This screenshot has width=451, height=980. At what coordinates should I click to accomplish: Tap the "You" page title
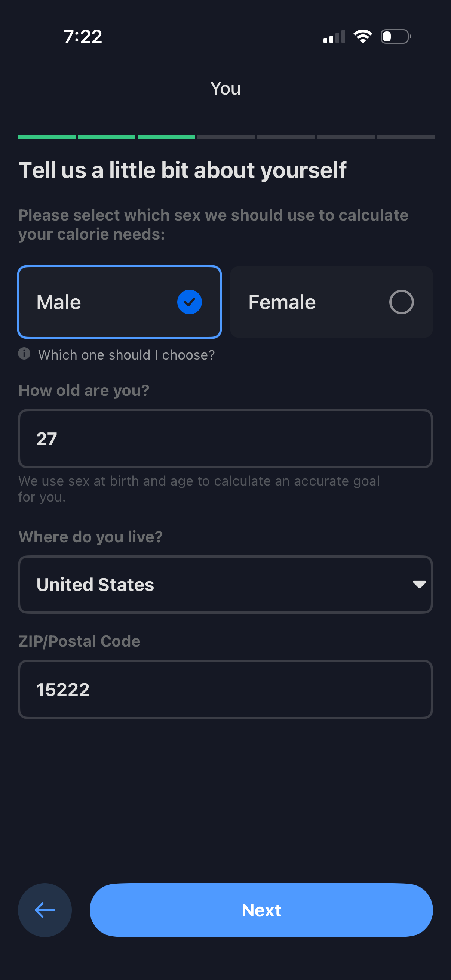click(225, 89)
